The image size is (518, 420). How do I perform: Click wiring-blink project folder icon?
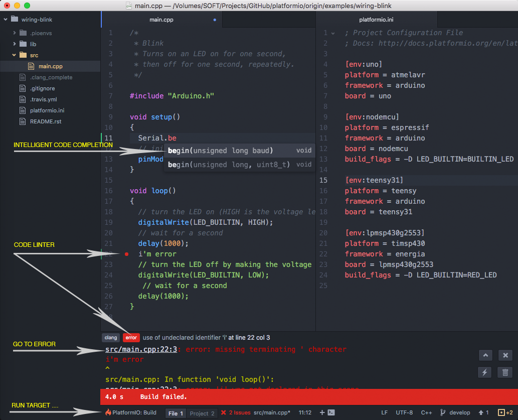pyautogui.click(x=15, y=19)
